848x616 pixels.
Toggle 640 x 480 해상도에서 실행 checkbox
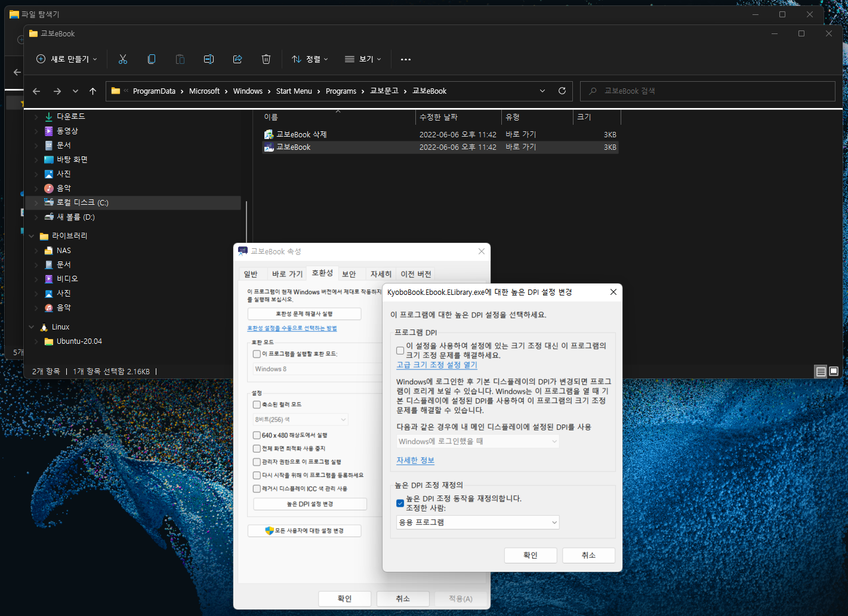click(257, 435)
